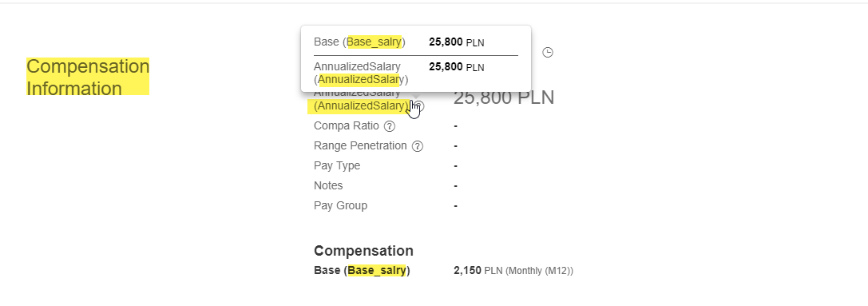Click the Notes field label
This screenshot has width=868, height=306.
[x=328, y=185]
